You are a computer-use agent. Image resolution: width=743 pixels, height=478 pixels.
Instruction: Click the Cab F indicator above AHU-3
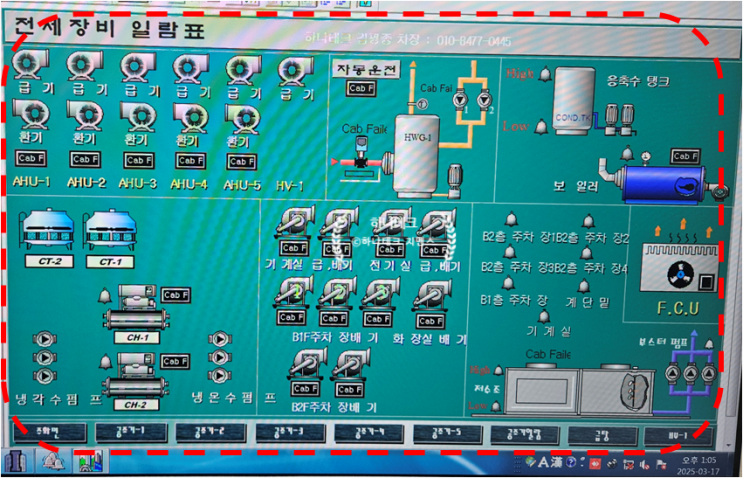138,161
